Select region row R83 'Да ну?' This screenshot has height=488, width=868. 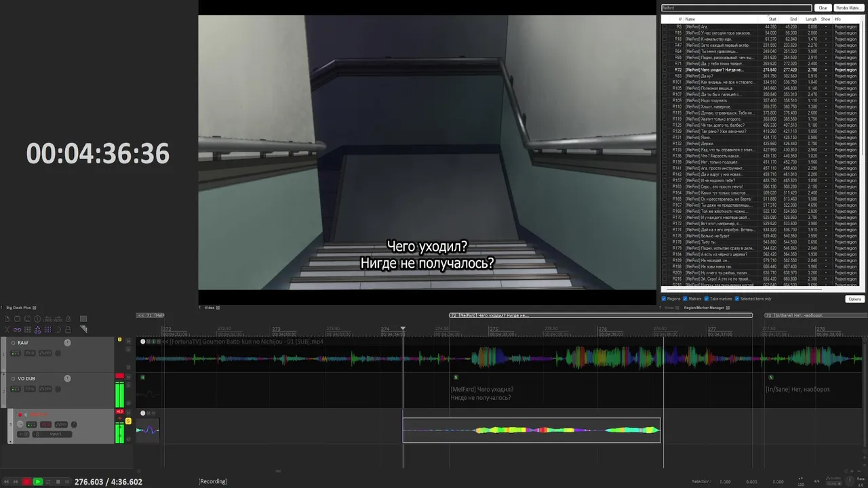coord(759,76)
